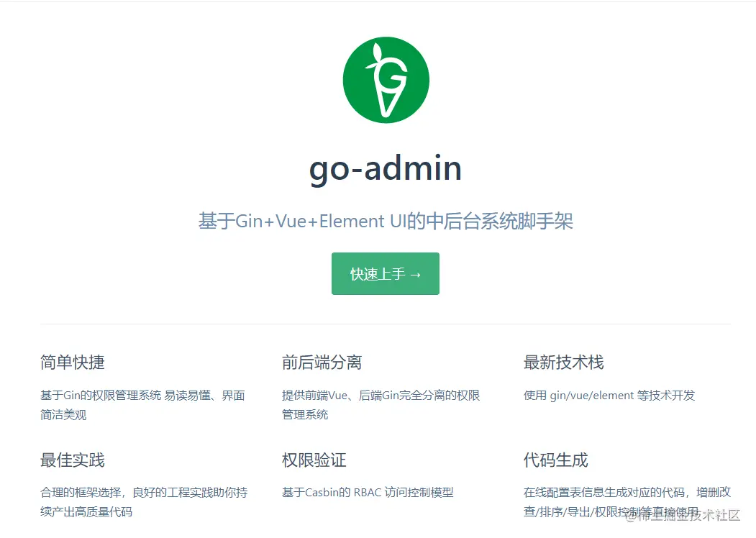Viewport: 756px width, 538px height.
Task: Click description 合理的框架选择，良好的工程实践
Action: point(144,502)
